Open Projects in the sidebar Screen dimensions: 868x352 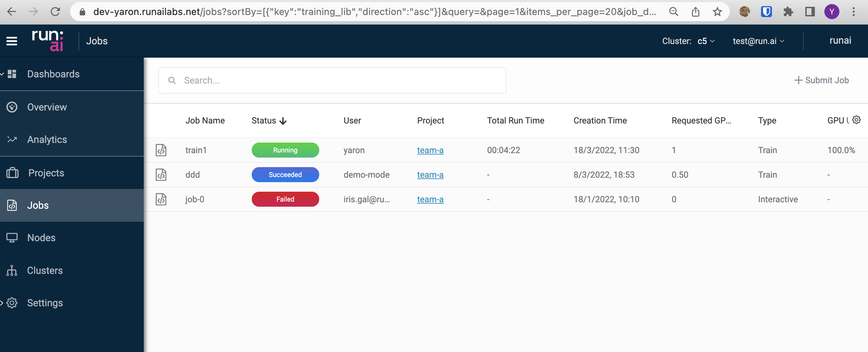[x=72, y=173]
